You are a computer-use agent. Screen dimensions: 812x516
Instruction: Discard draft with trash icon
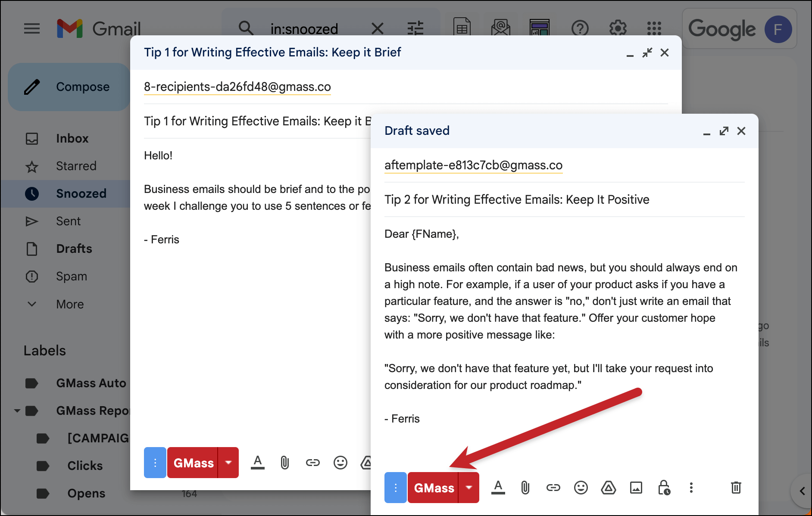point(736,488)
